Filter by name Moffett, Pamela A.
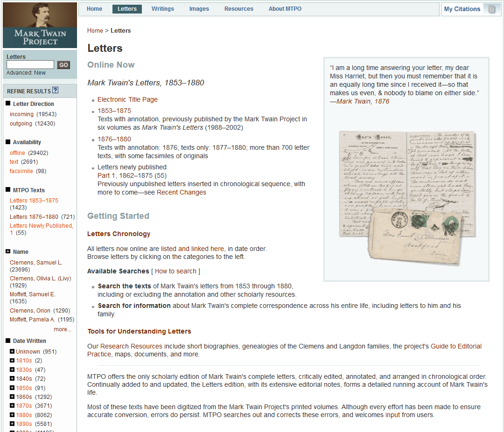Screen dimensions: 504x432 (x=32, y=320)
